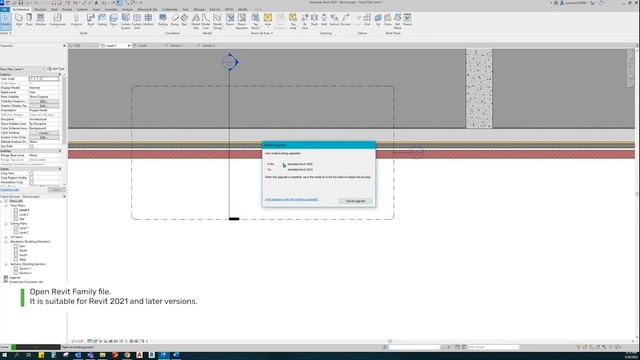Image resolution: width=640 pixels, height=360 pixels.
Task: Open the File menu tab
Action: [4, 9]
